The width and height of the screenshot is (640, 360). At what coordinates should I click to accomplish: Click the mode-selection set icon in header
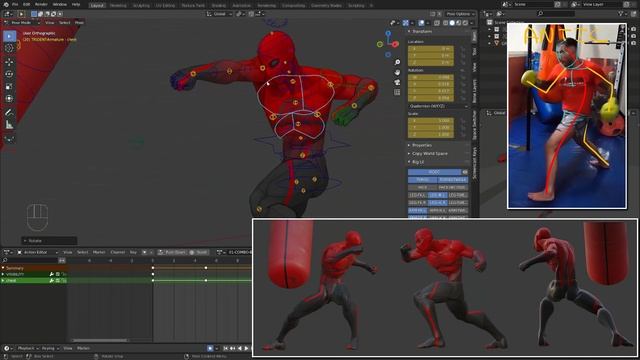coord(34,14)
